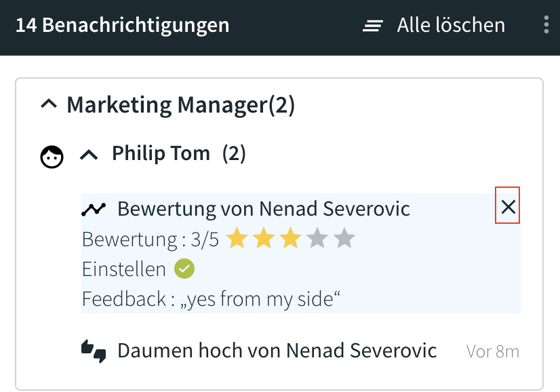Click the Feedback "yes from my side" text
The height and width of the screenshot is (392, 560).
point(211,298)
